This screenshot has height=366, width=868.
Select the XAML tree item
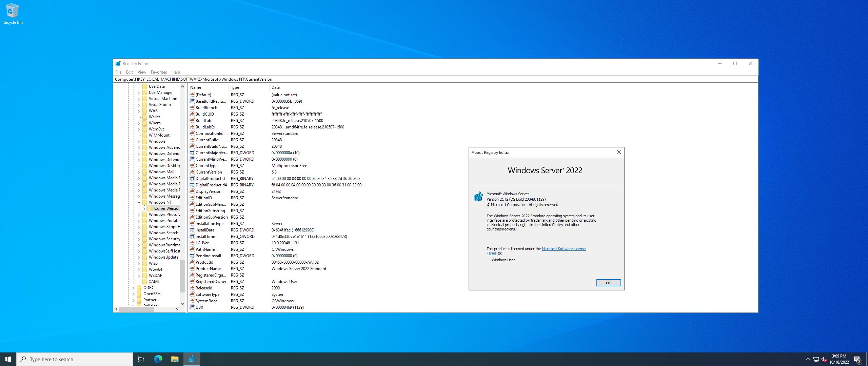pyautogui.click(x=154, y=281)
